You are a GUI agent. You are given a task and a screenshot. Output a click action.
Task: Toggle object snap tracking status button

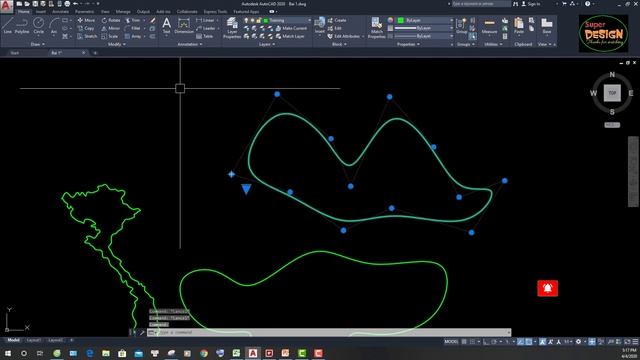pyautogui.click(x=520, y=342)
